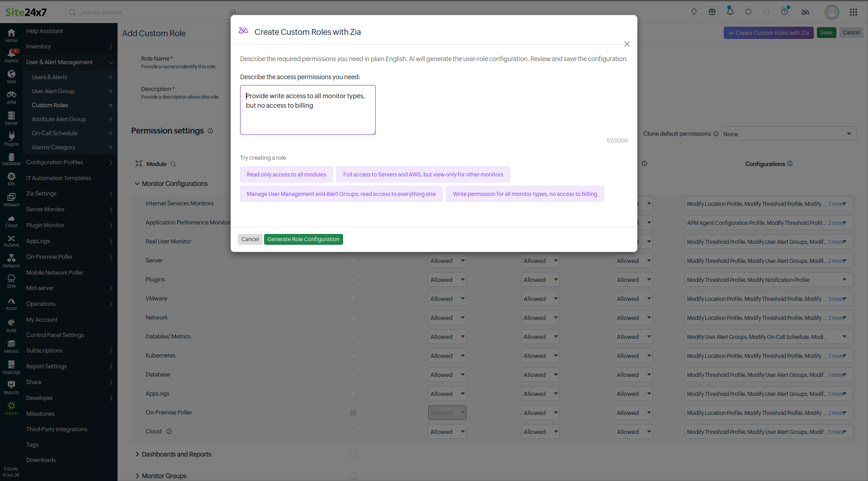Open Configurations dropdown for Plugins row
The height and width of the screenshot is (481, 868).
pos(769,280)
